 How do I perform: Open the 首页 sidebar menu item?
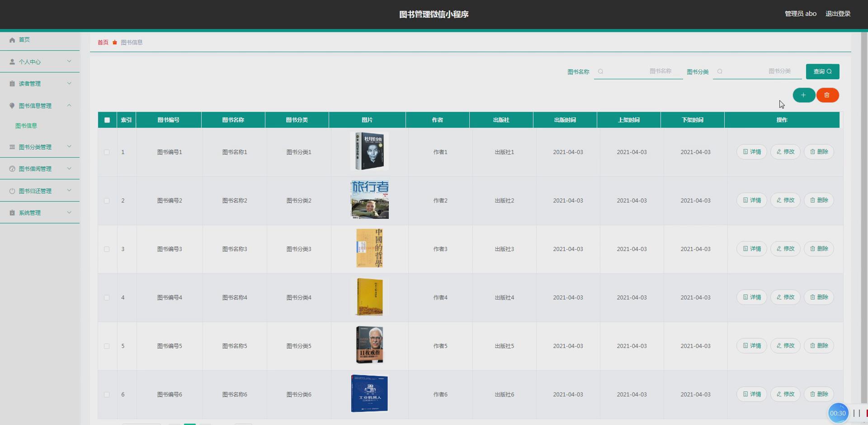[x=40, y=40]
